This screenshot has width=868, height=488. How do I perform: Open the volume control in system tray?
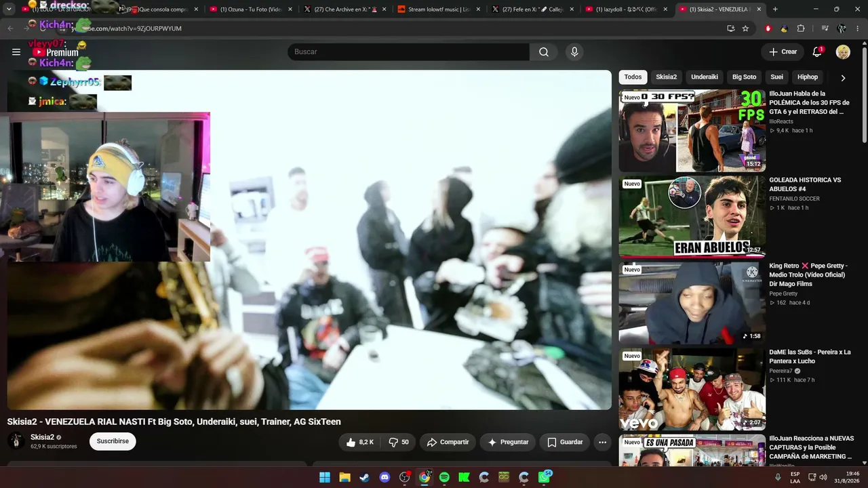[823, 477]
